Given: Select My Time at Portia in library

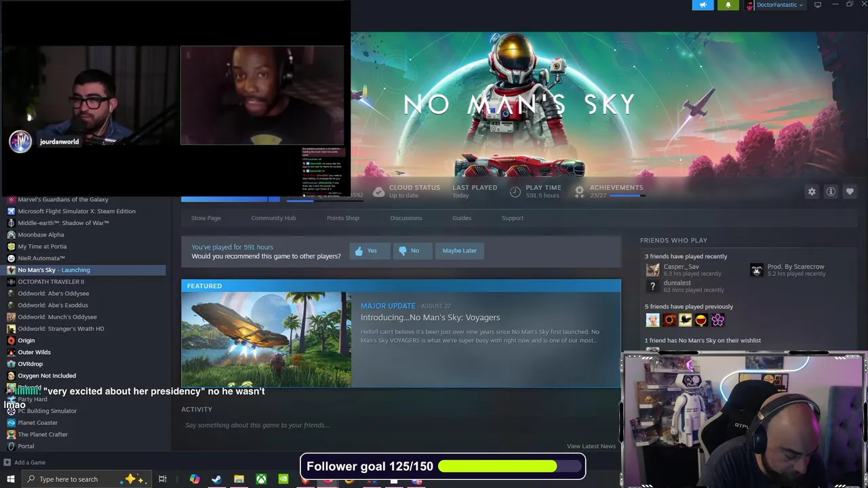Looking at the screenshot, I should [x=42, y=246].
